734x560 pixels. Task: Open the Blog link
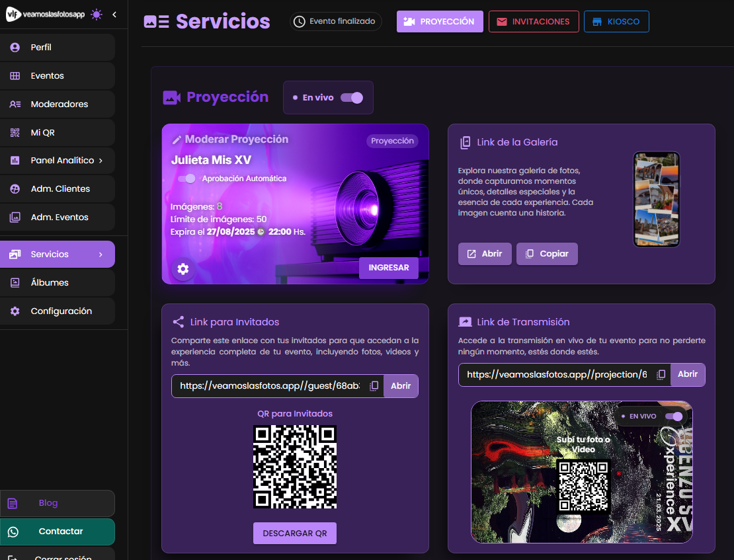(x=57, y=503)
